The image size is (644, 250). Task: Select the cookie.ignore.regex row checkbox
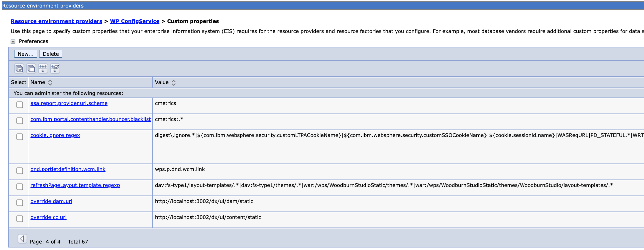pos(20,137)
